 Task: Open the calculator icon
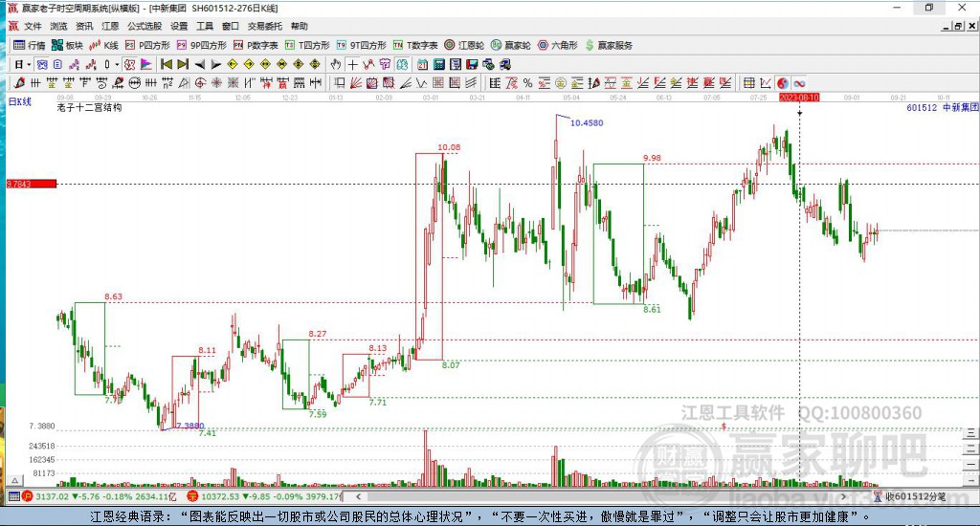(x=438, y=64)
